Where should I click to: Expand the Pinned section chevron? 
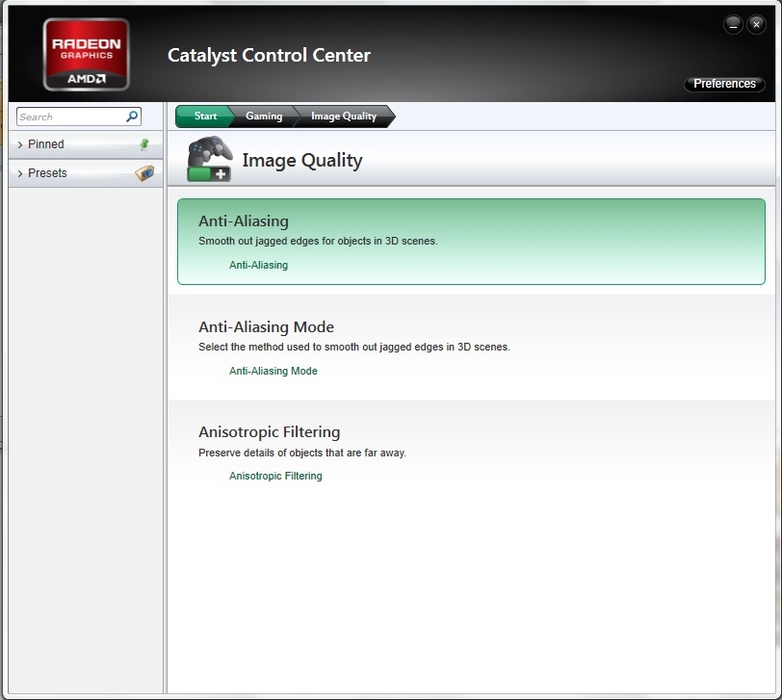click(x=20, y=144)
